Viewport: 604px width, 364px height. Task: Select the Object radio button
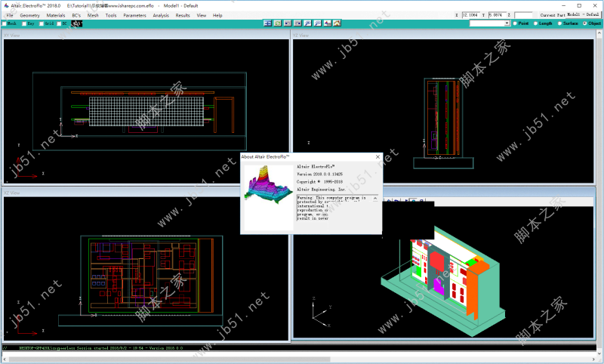click(584, 23)
